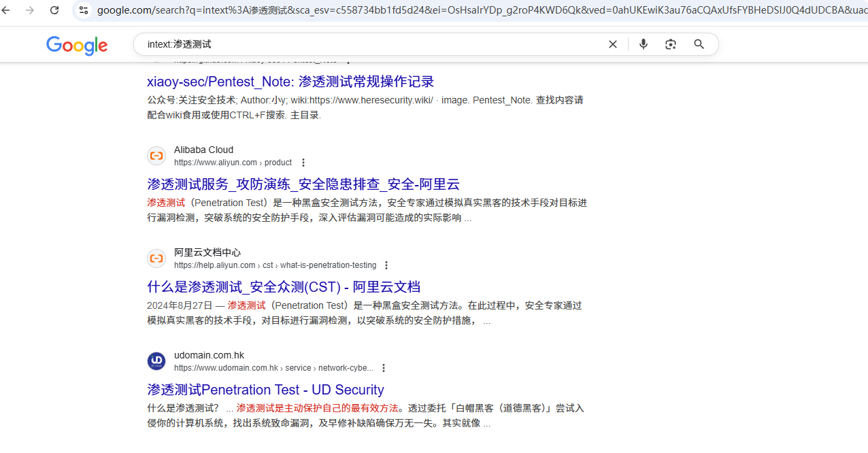Viewport: 868px width, 453px height.
Task: Click the address bar URL
Action: [482, 10]
